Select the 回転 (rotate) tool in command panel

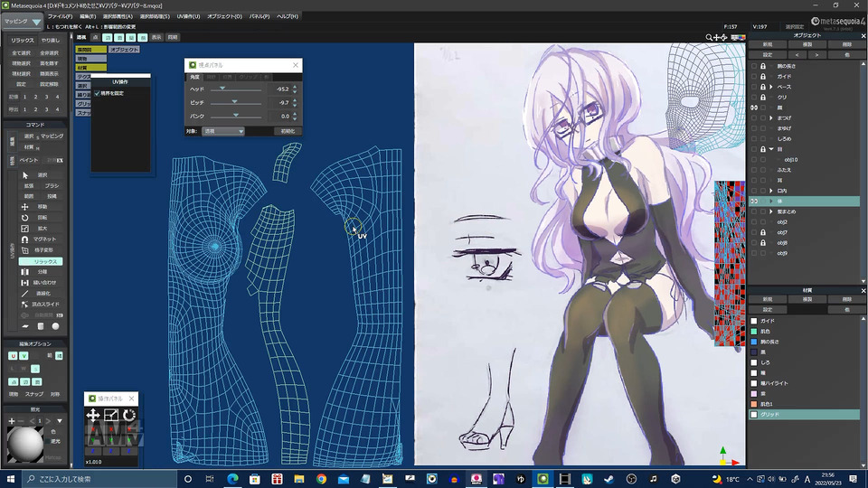(x=42, y=218)
